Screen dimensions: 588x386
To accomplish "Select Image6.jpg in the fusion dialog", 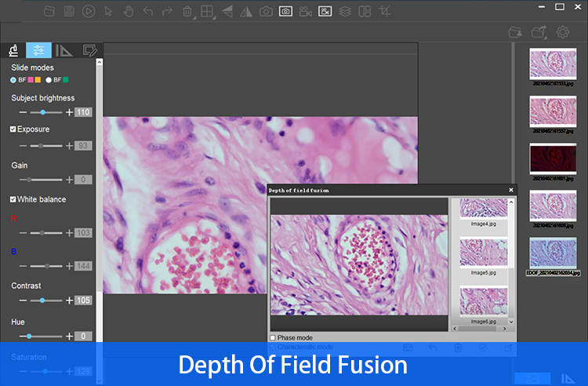I will [484, 302].
